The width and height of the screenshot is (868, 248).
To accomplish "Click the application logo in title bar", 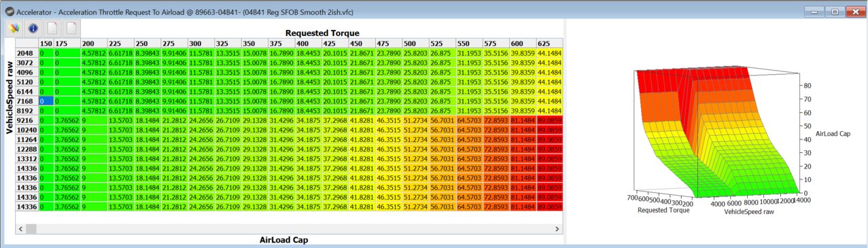I will pos(10,11).
